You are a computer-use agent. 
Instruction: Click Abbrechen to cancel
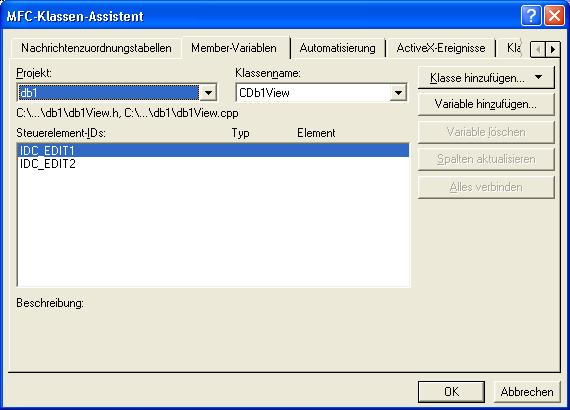point(526,391)
